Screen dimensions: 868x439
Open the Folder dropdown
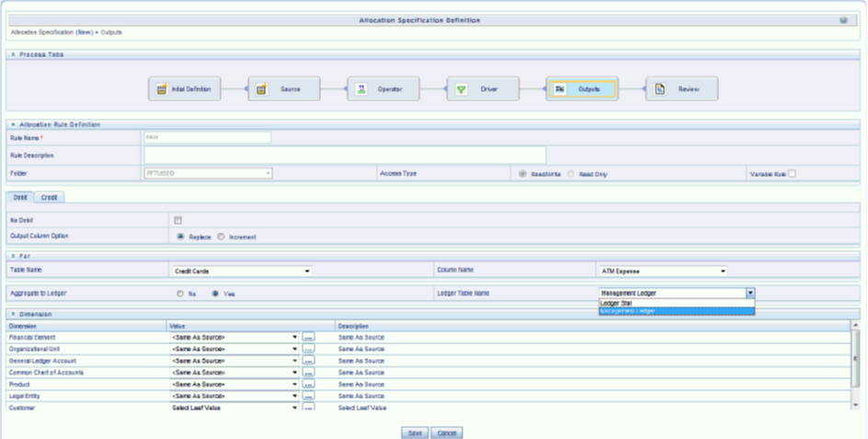(208, 174)
